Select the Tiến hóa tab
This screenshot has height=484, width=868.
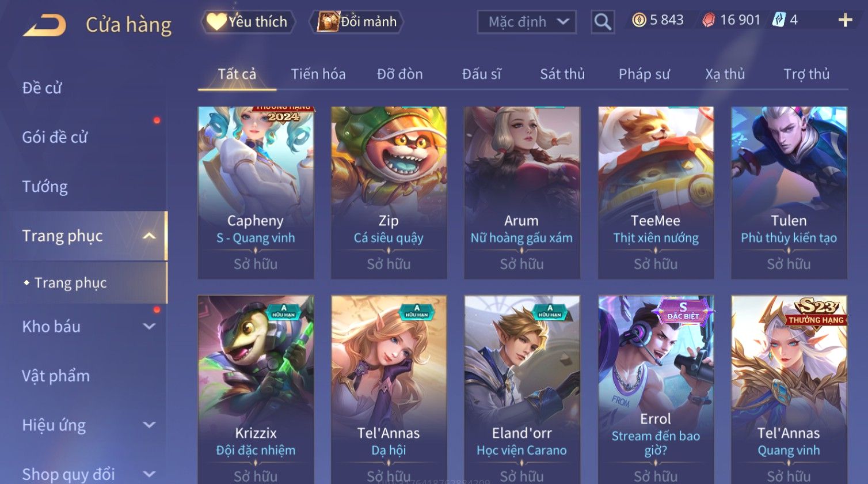pyautogui.click(x=318, y=74)
